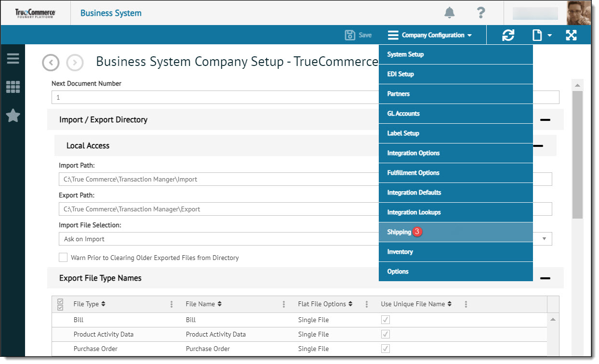Screen dimensions: 599x364
Task: Collapse the Local Access section
Action: click(x=538, y=146)
